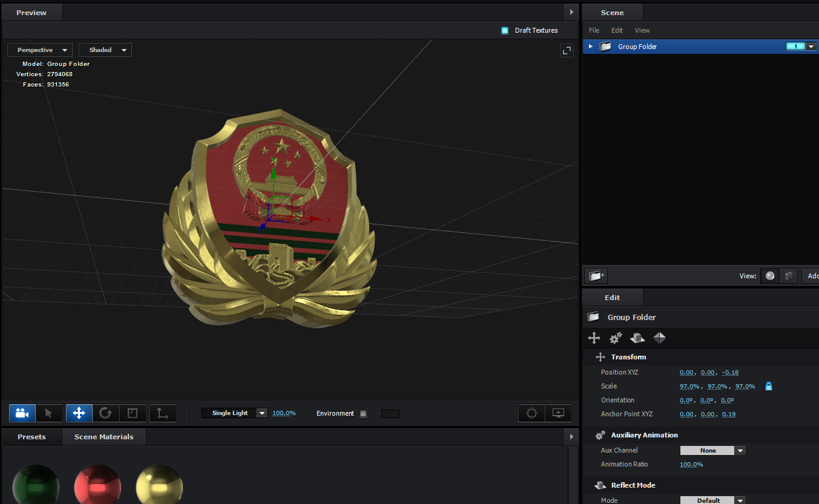Open the Scene Edit menu
The width and height of the screenshot is (819, 504).
point(617,30)
